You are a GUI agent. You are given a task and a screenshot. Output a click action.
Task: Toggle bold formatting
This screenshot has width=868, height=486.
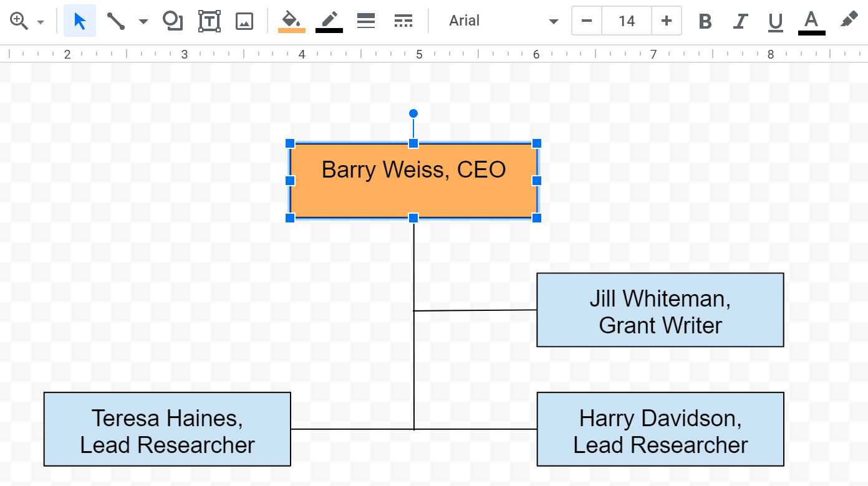pyautogui.click(x=705, y=20)
